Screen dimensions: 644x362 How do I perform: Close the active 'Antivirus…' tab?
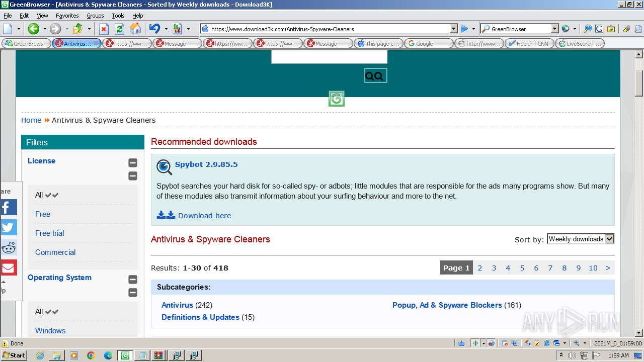96,44
